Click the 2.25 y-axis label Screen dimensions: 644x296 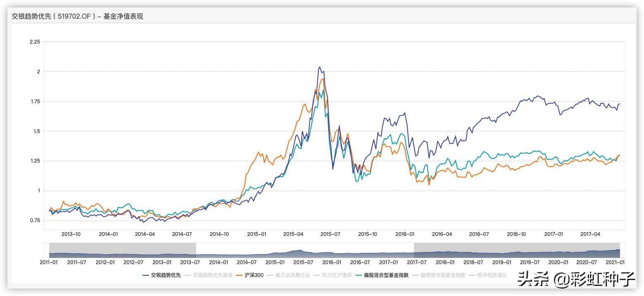tap(35, 42)
